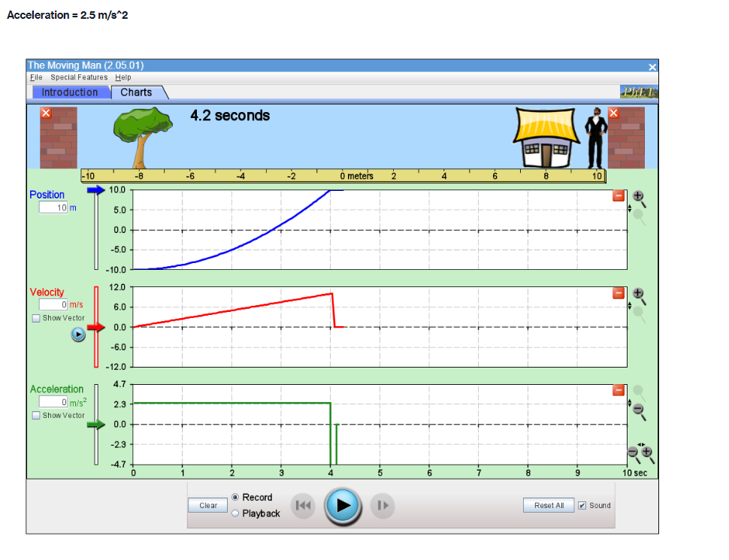Select the Playback radio button
The width and height of the screenshot is (729, 560).
pos(234,513)
